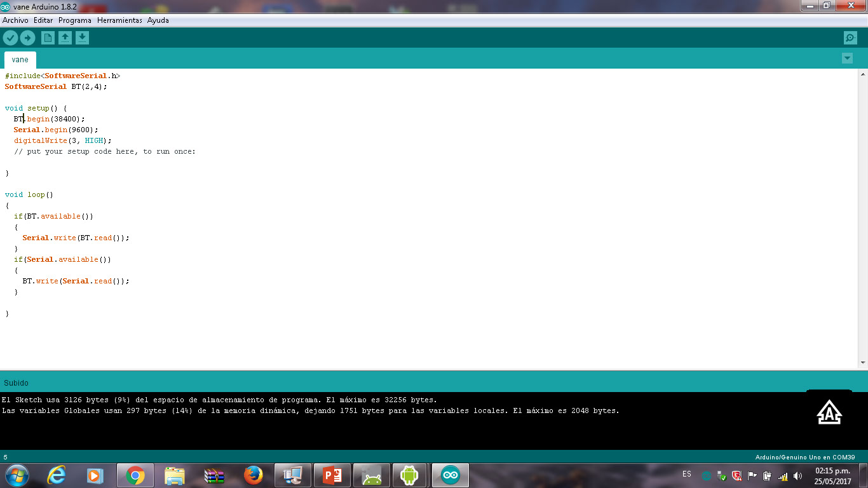Open Windows Explorer folder on the taskbar
The height and width of the screenshot is (488, 868).
[174, 475]
